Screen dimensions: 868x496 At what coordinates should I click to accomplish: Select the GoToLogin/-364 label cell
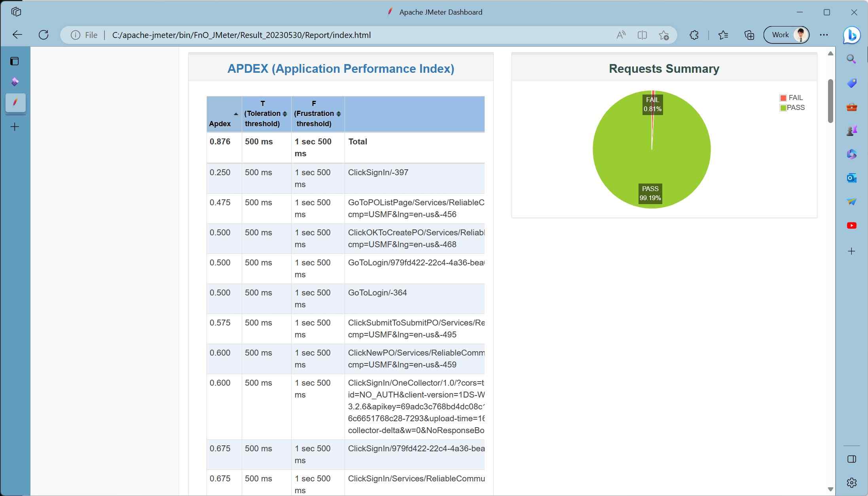tap(414, 299)
